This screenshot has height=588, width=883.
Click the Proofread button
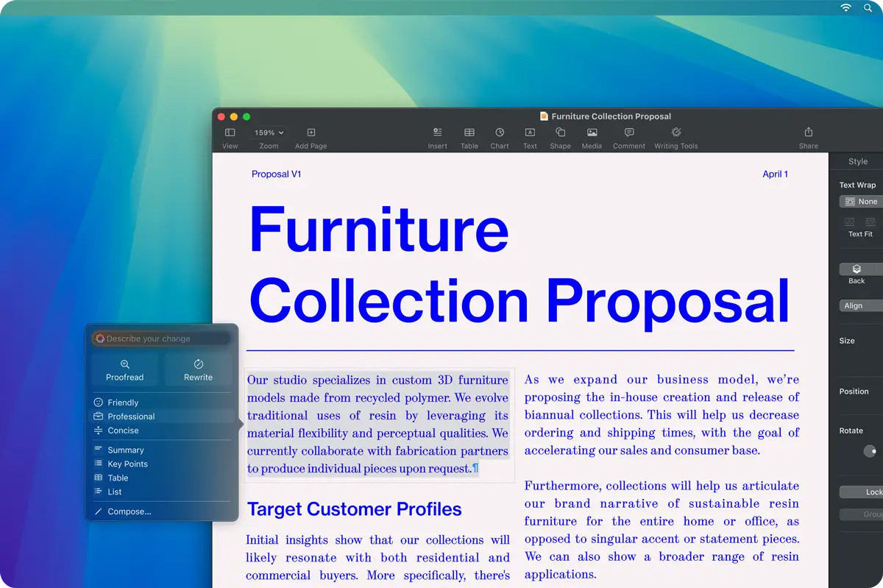(x=125, y=370)
